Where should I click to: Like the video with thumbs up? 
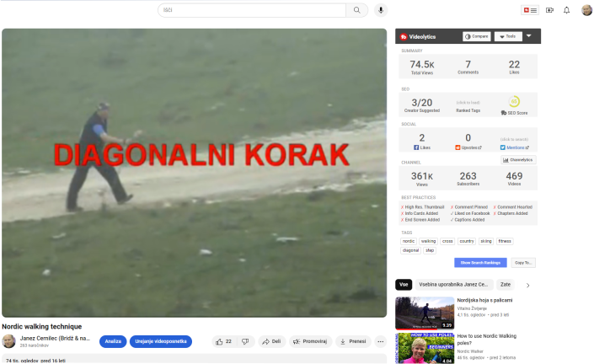tap(224, 341)
